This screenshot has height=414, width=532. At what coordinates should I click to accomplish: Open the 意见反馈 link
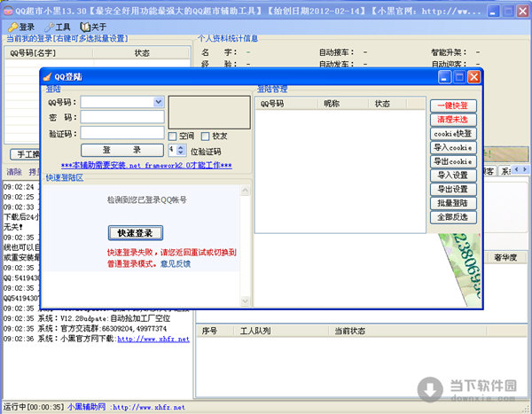[176, 263]
